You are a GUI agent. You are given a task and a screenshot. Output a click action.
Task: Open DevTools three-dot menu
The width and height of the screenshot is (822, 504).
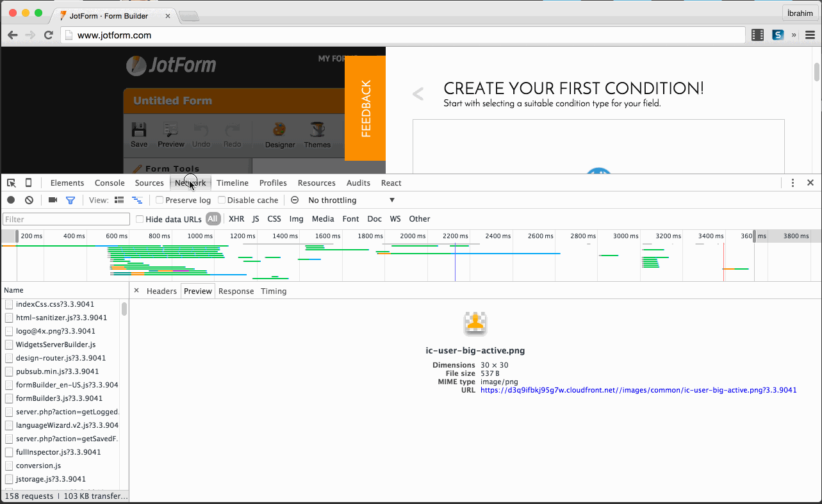pos(793,183)
